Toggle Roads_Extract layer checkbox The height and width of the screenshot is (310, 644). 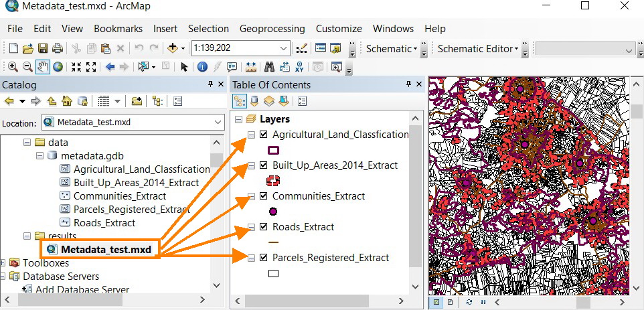tap(263, 227)
